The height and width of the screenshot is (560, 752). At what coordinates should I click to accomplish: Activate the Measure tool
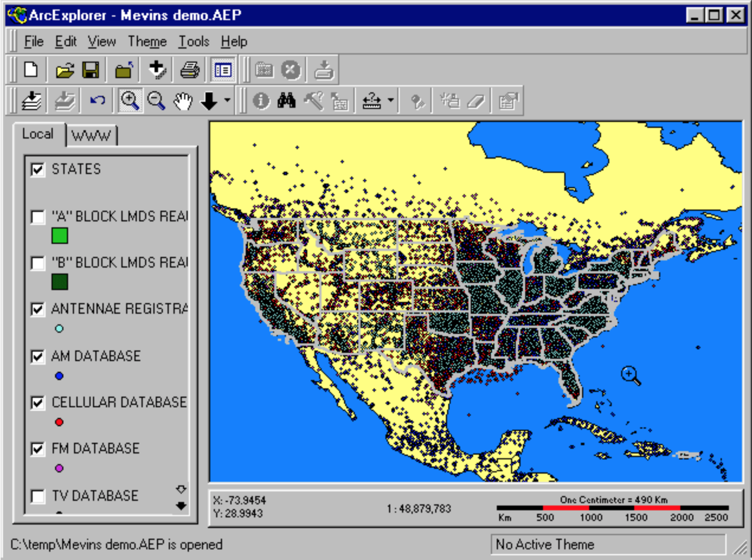pyautogui.click(x=372, y=99)
